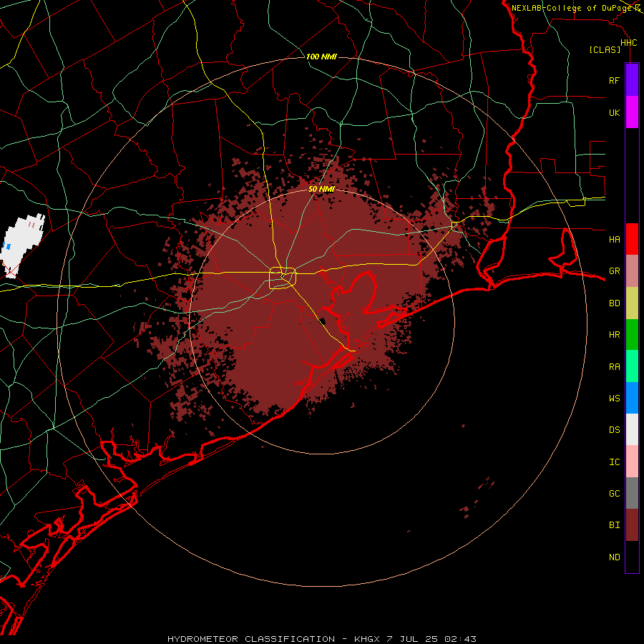Screen dimensions: 644x644
Task: Select the IC light pink legend swatch
Action: coord(632,462)
